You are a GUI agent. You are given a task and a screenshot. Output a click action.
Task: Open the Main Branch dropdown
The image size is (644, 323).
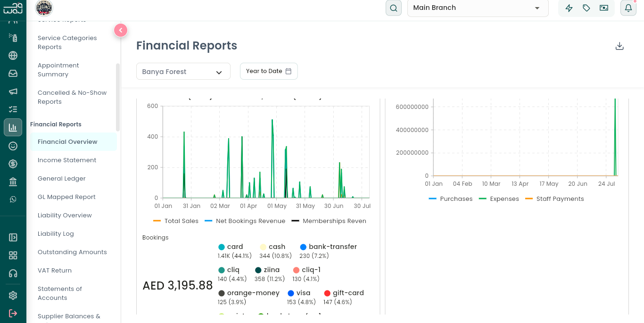pyautogui.click(x=478, y=8)
